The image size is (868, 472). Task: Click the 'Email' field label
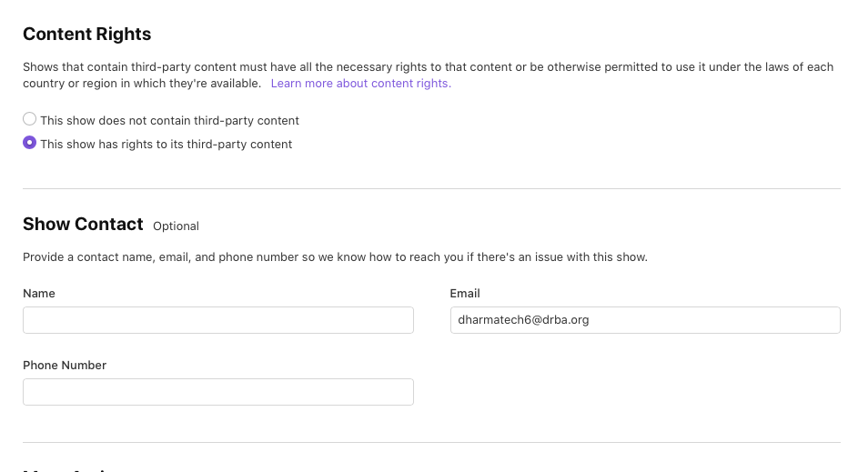click(465, 294)
